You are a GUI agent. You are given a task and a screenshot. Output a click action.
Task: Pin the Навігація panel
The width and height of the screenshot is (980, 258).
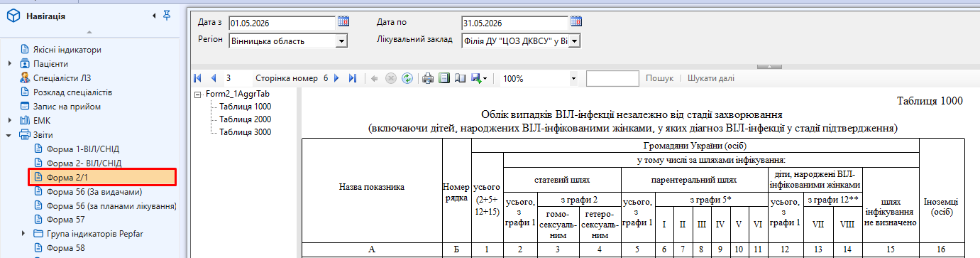click(167, 15)
